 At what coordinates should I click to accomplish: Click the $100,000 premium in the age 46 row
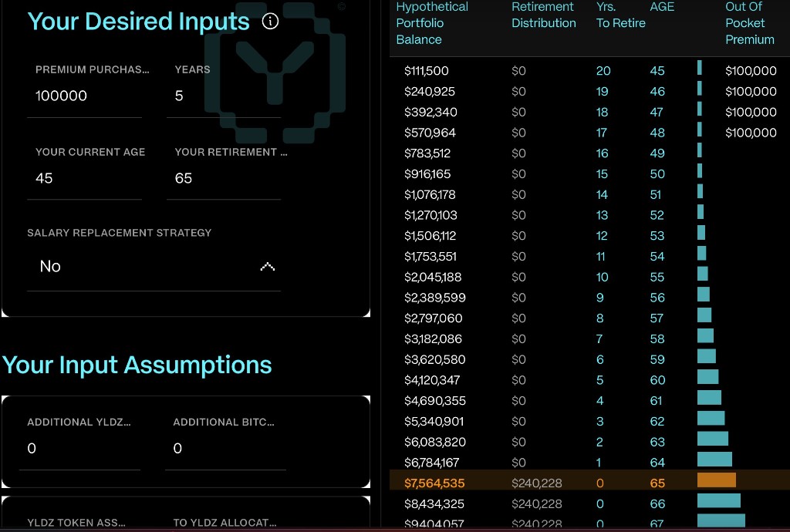751,92
